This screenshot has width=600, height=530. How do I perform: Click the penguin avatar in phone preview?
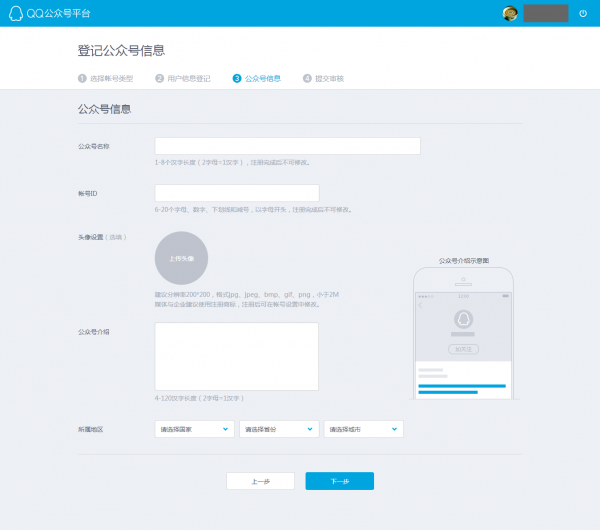pos(463,320)
